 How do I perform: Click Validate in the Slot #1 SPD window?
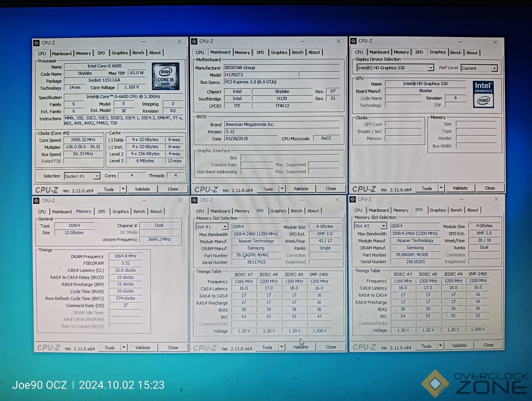(301, 347)
